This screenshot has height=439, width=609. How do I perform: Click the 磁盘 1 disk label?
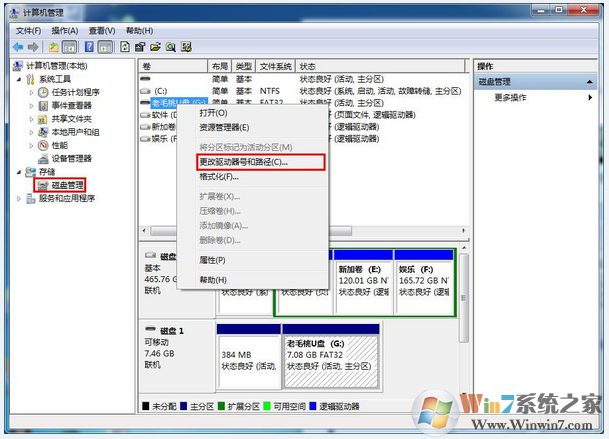click(171, 331)
